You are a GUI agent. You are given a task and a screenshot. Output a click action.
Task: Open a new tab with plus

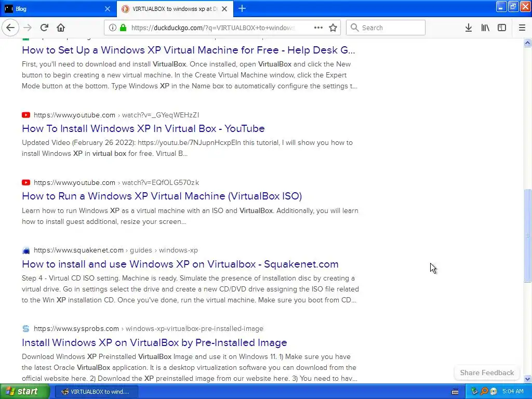tap(242, 8)
